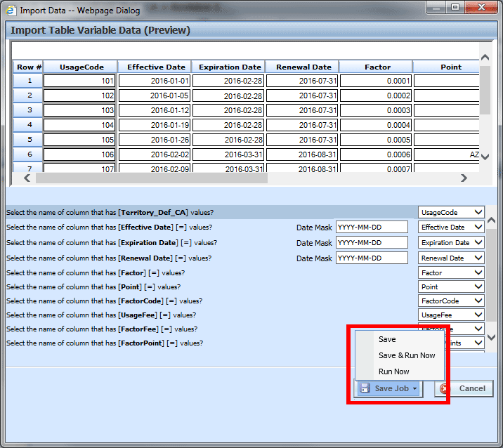Click the preview table scroll up arrow
This screenshot has width=503, height=448.
(485, 58)
